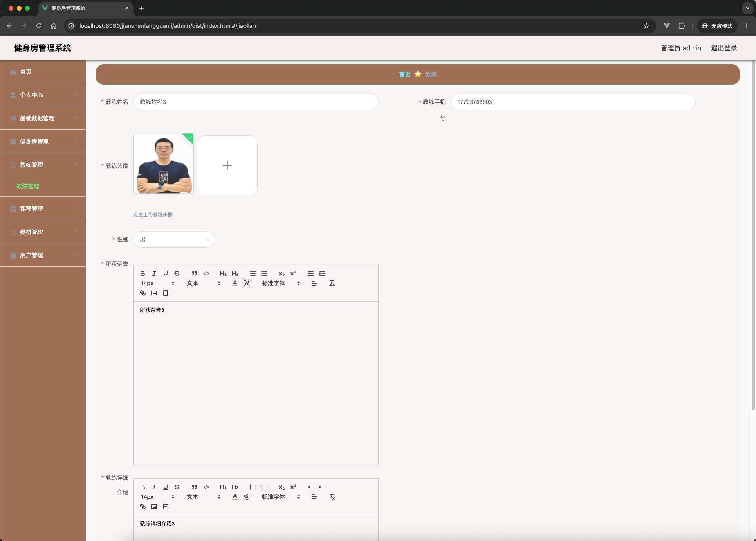Image resolution: width=756 pixels, height=541 pixels.
Task: Insert code block in 所获荣誉 editor
Action: (206, 273)
